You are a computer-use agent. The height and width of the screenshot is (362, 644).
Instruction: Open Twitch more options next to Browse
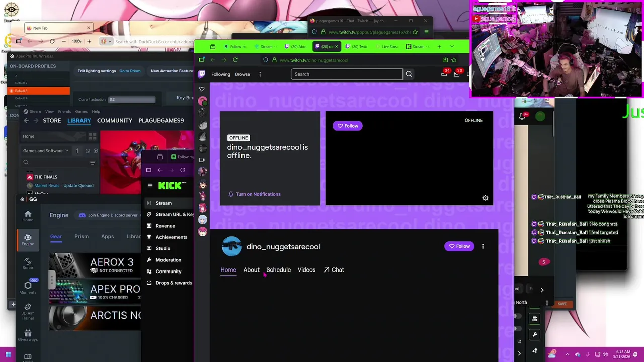[260, 74]
